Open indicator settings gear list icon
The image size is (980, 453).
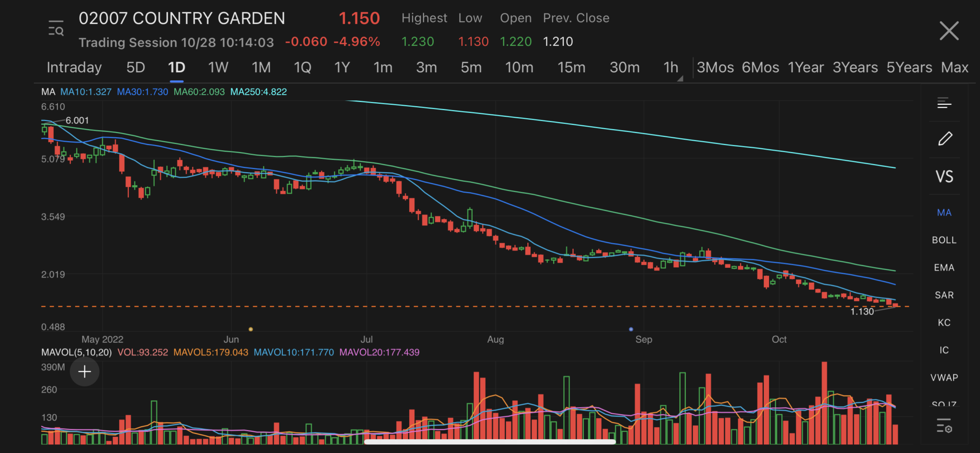point(944,425)
